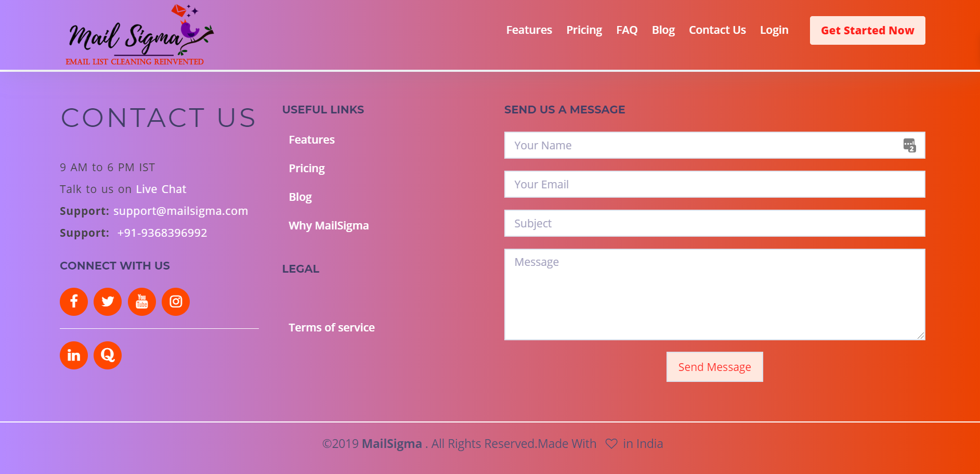The height and width of the screenshot is (474, 980).
Task: Click the SEND US A MESSAGE heading
Action: click(x=565, y=110)
